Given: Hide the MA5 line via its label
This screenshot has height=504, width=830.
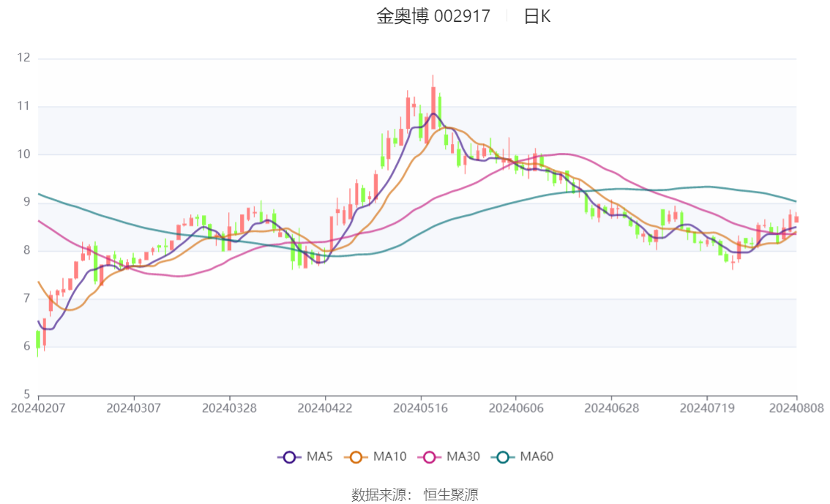Looking at the screenshot, I should pos(320,456).
